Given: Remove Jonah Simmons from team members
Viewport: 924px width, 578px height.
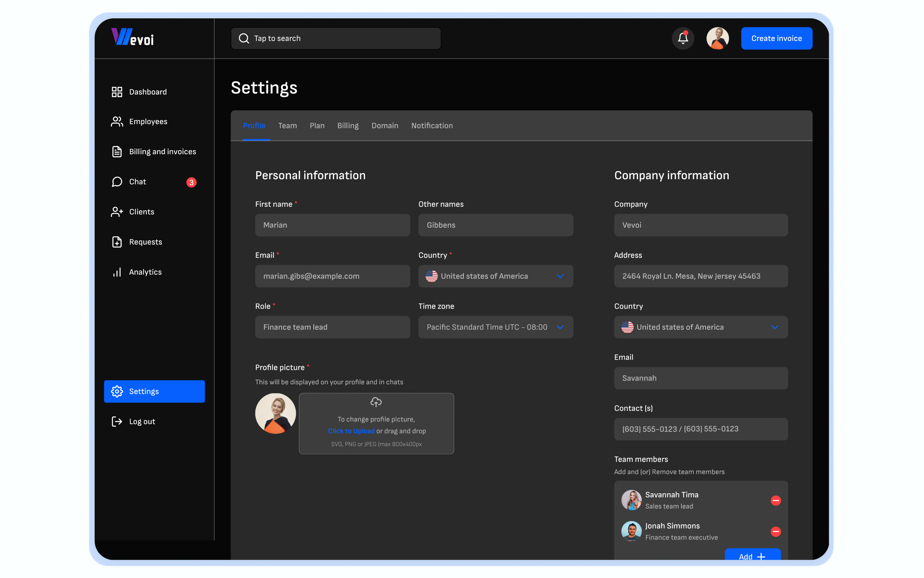Looking at the screenshot, I should point(775,531).
